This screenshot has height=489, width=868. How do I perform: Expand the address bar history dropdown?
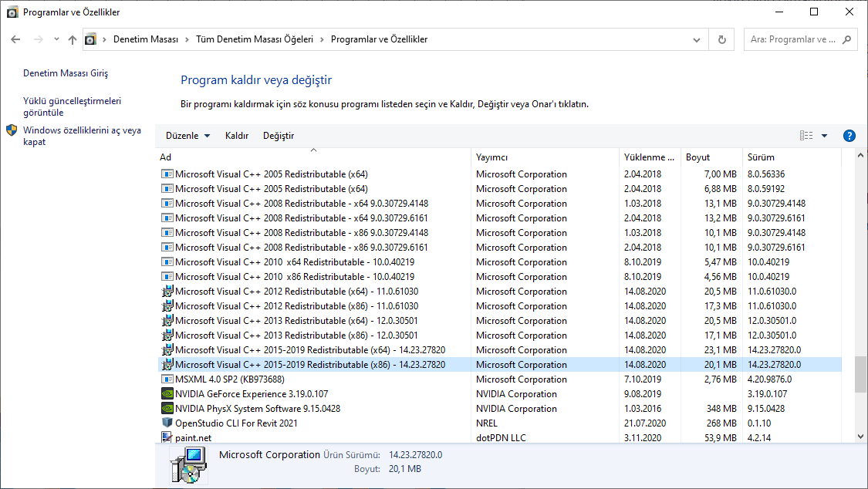coord(697,40)
